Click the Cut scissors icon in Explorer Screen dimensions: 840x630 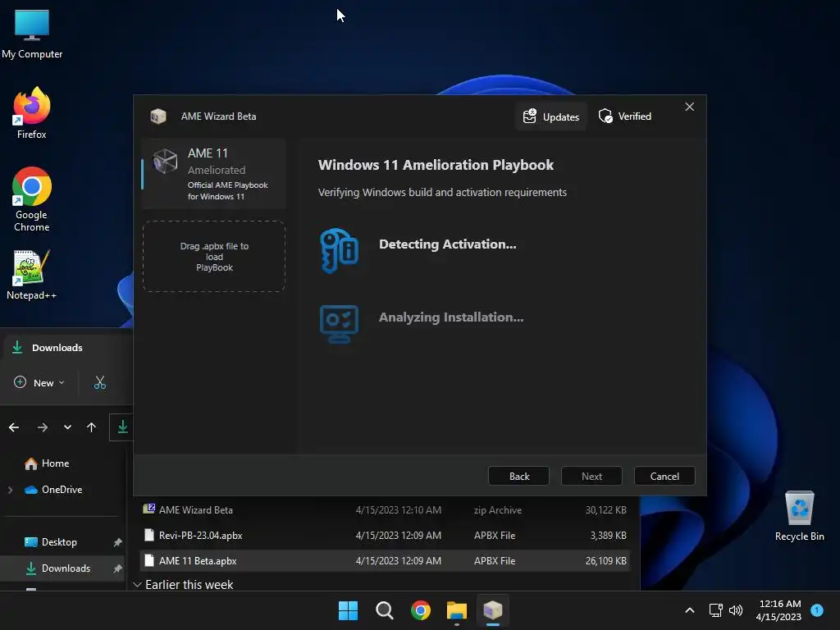(99, 382)
